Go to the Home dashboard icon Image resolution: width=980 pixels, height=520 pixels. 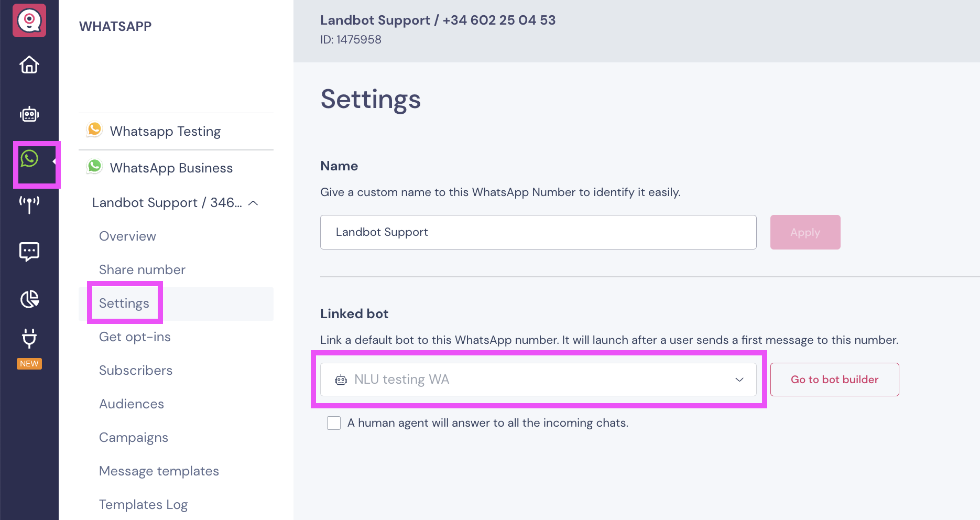[29, 65]
